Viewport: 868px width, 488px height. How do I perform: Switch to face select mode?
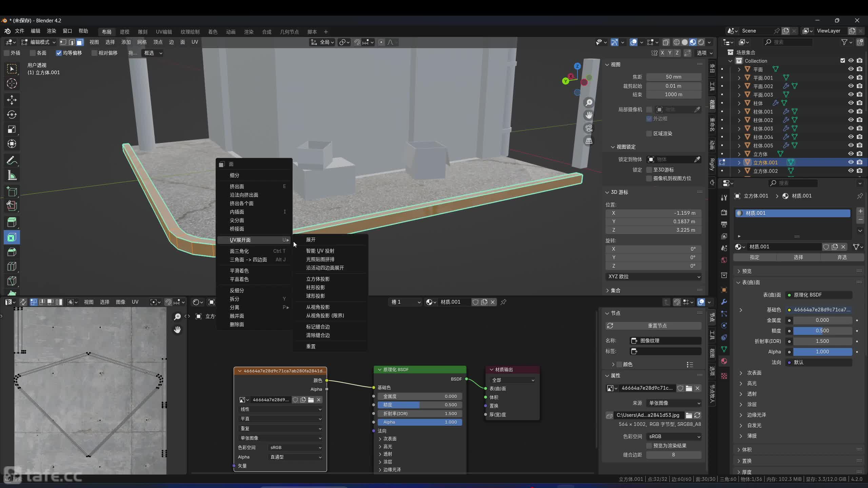click(x=80, y=42)
